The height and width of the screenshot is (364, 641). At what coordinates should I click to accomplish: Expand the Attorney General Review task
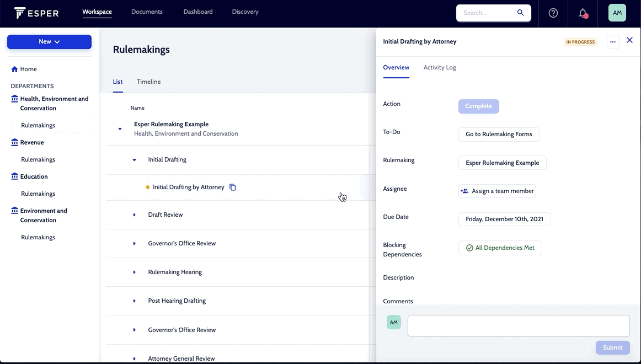coord(134,358)
